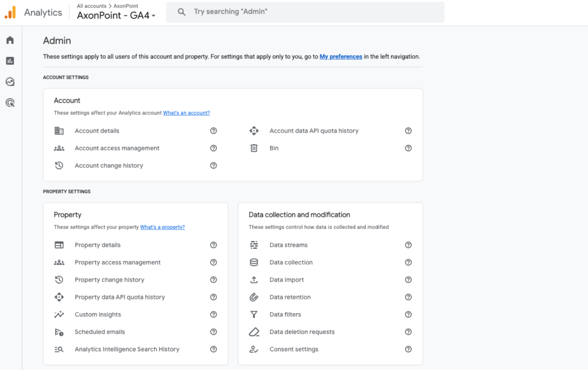Click the Bin trash can icon
The height and width of the screenshot is (370, 588).
point(254,149)
